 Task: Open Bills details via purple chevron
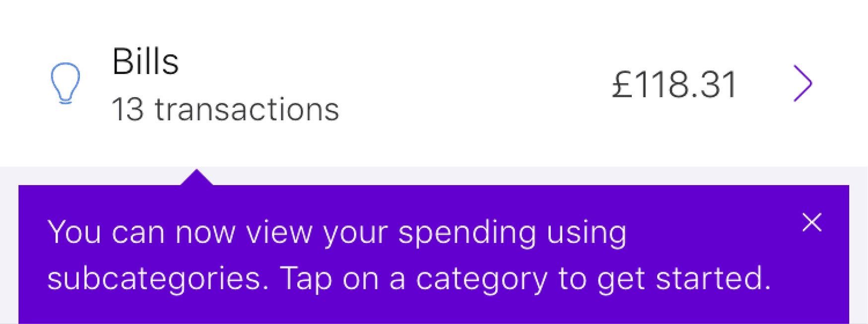[802, 83]
